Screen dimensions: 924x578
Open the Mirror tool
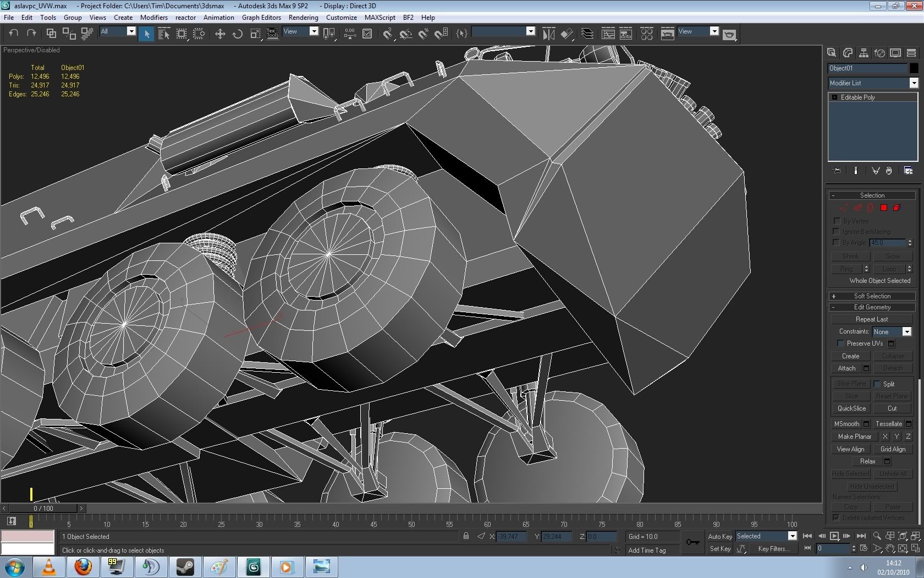[548, 34]
